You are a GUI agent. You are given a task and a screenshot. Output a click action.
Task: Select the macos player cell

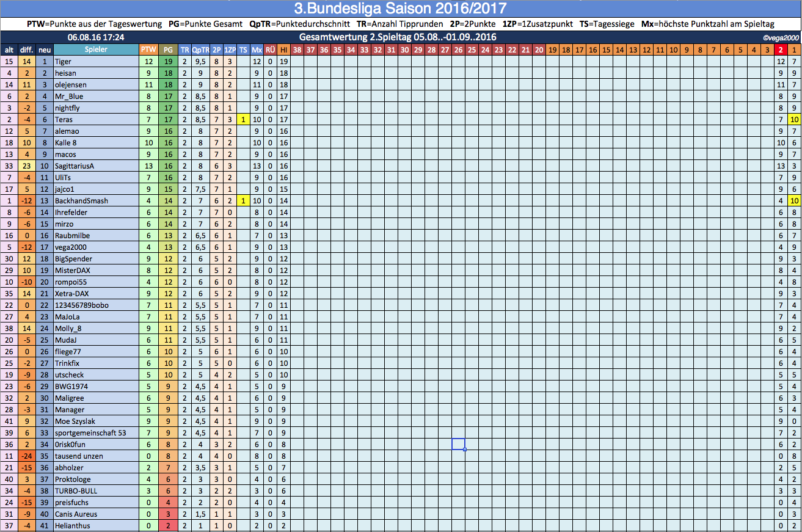[96, 154]
